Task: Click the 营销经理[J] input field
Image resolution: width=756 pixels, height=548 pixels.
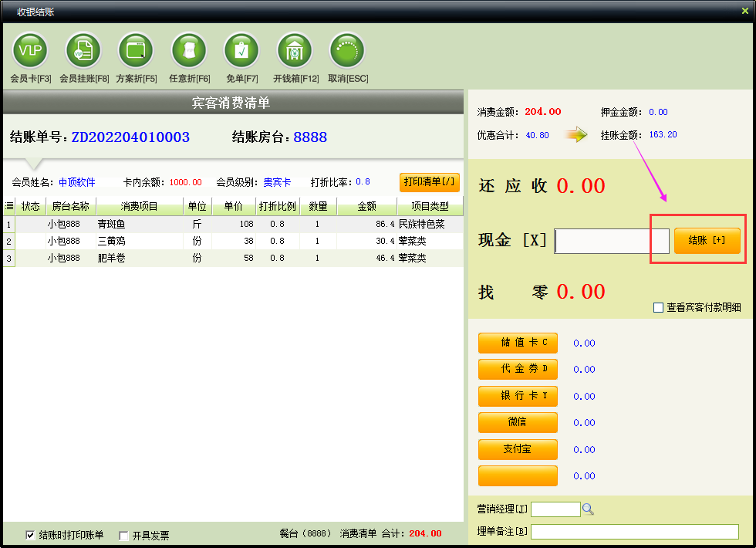Action: (555, 509)
